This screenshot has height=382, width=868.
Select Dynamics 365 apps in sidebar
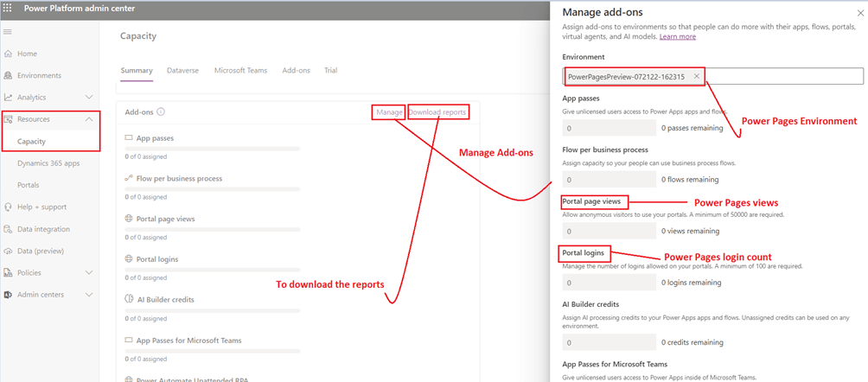click(48, 163)
